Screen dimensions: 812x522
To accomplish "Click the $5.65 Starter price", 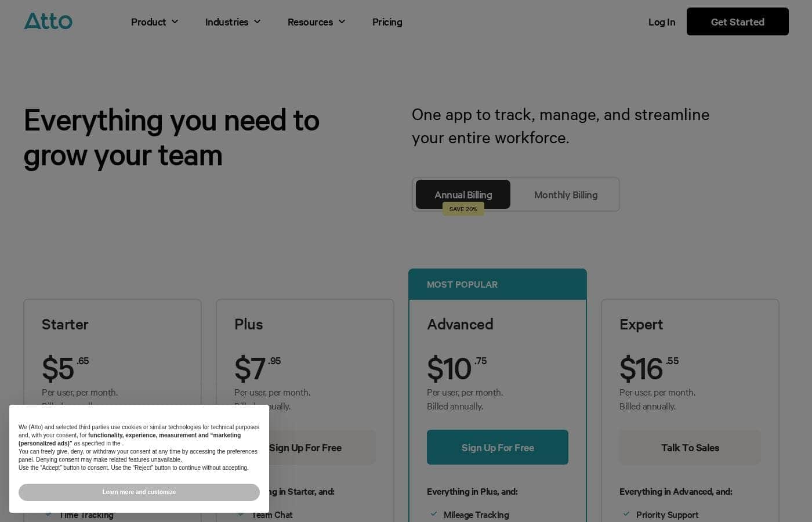I will pos(66,368).
